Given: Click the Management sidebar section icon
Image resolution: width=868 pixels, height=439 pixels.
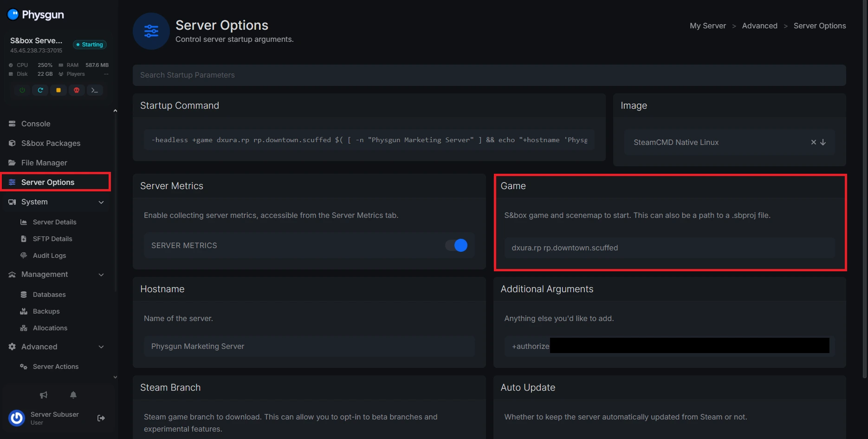Looking at the screenshot, I should 12,275.
